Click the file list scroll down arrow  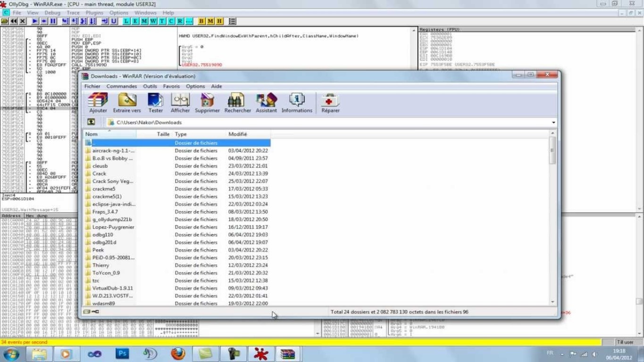tap(552, 302)
